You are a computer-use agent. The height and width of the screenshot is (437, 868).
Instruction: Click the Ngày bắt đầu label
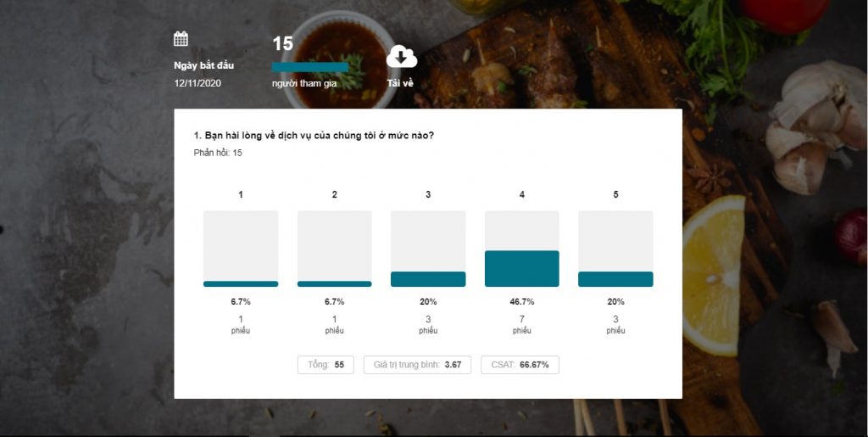(x=203, y=65)
